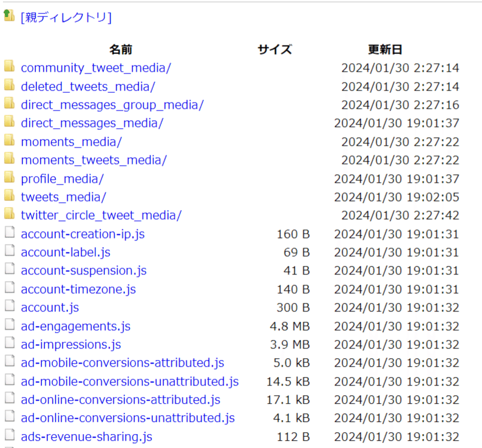The image size is (482, 448).
Task: Click file icon beside ad-online-conversions-attributed.js
Action: 10,397
